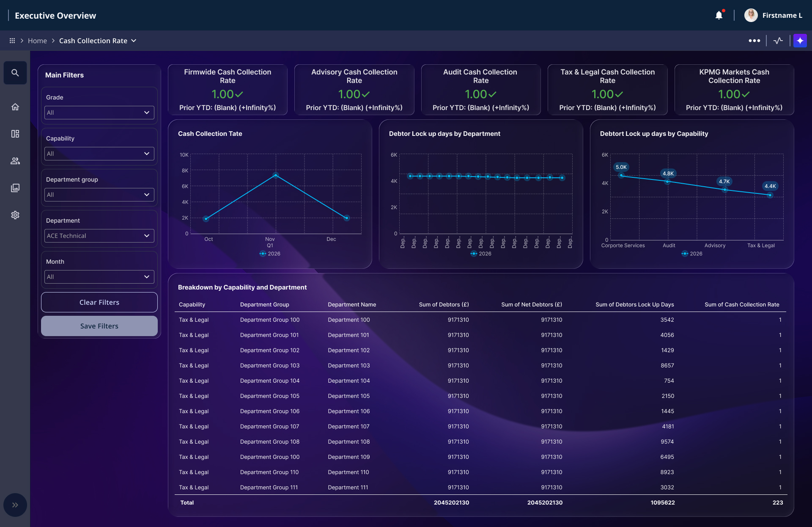
Task: Click the lock up days value 754
Action: pyautogui.click(x=669, y=381)
